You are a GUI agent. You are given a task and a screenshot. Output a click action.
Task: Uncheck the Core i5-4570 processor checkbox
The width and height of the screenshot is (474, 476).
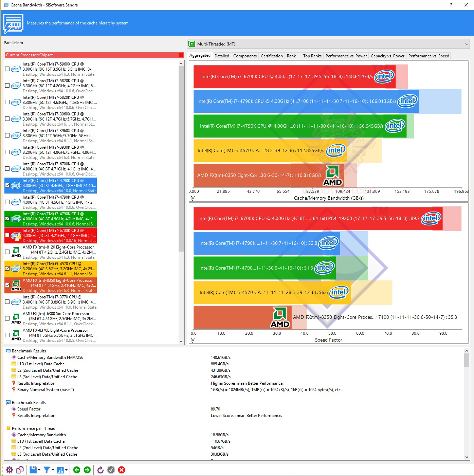pos(7,269)
